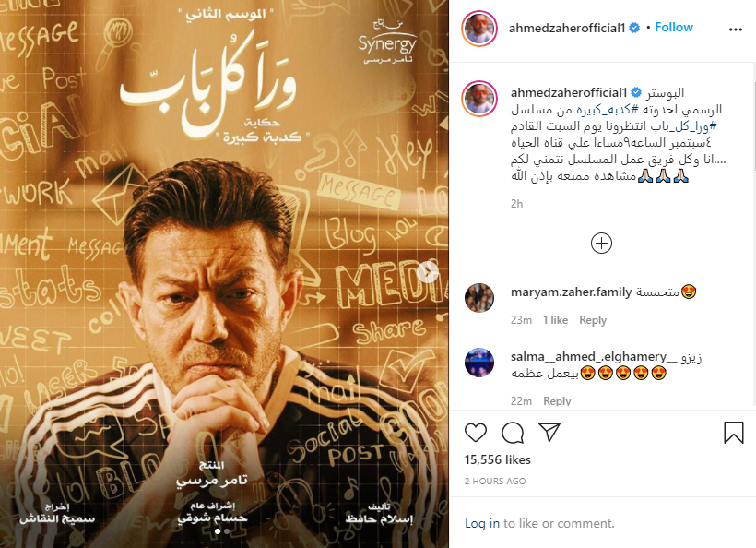The height and width of the screenshot is (548, 756).
Task: View 1 like on maryam's comment
Action: coord(555,320)
